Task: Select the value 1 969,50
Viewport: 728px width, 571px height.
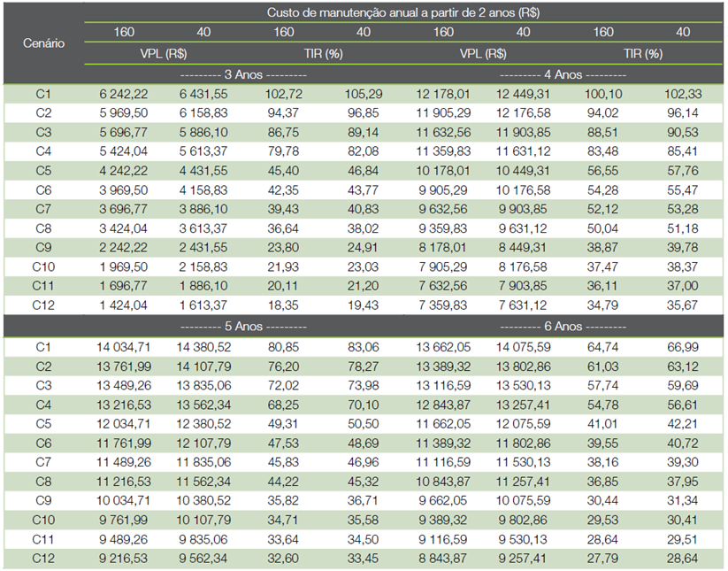Action: pos(124,267)
